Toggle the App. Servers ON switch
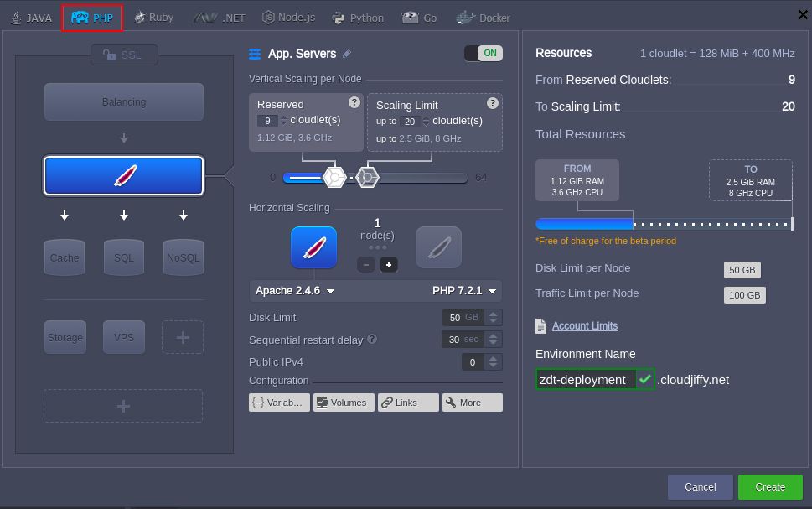Viewport: 812px width, 509px height. [x=484, y=53]
